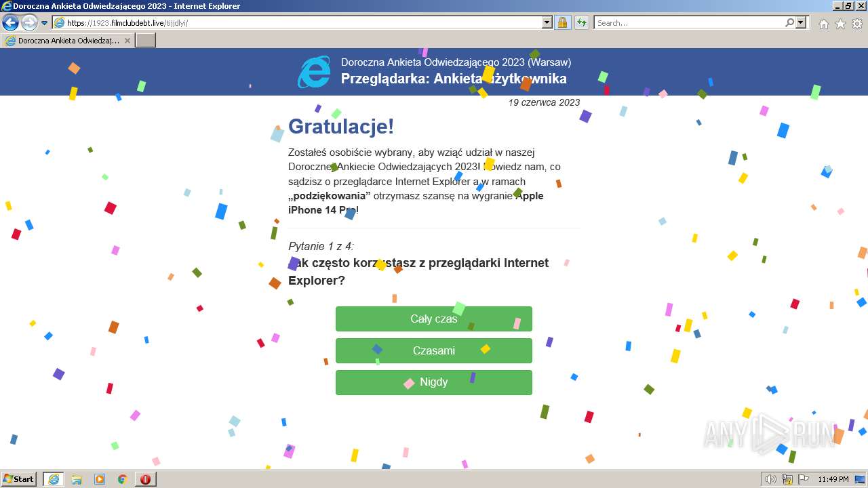
Task: Refresh the page with the refresh icon
Action: 581,22
